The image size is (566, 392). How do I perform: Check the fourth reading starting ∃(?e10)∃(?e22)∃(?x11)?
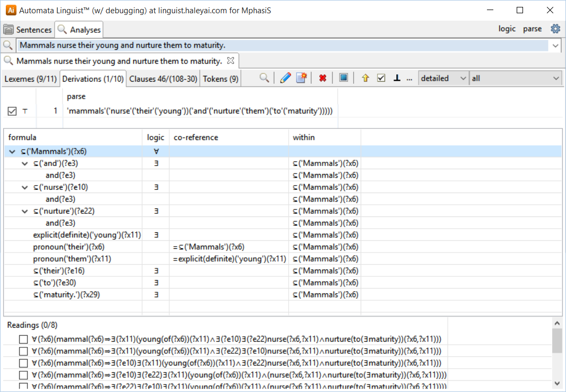point(23,375)
